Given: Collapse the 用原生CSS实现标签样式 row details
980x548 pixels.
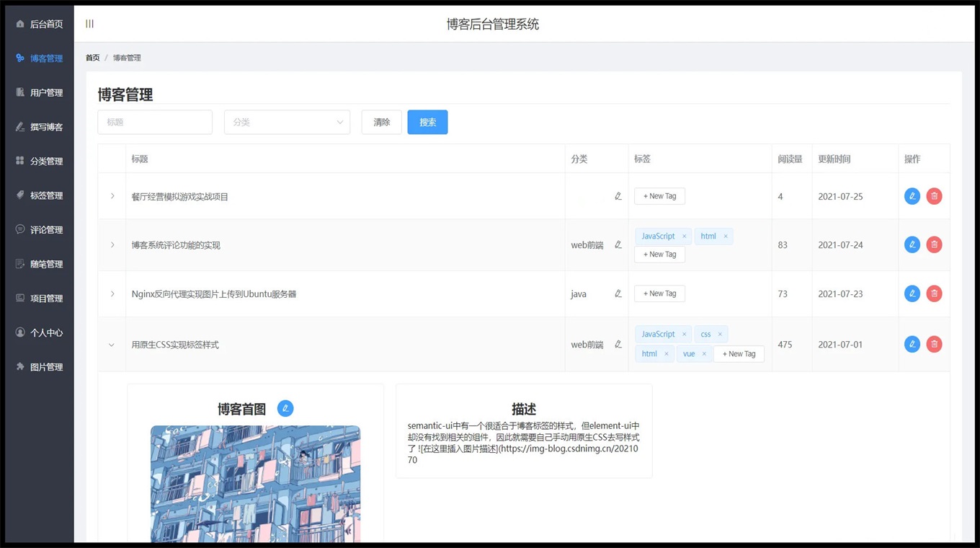Looking at the screenshot, I should [112, 345].
